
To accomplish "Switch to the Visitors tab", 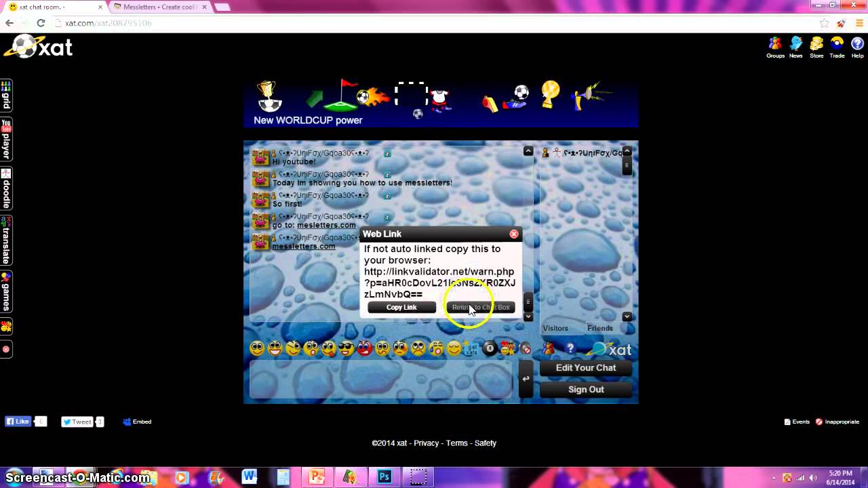I will 555,328.
